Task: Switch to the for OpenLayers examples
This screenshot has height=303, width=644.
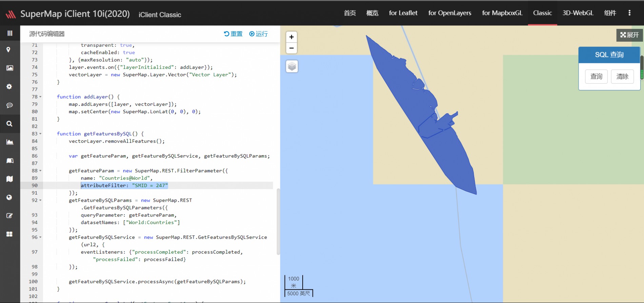Action: pyautogui.click(x=450, y=13)
